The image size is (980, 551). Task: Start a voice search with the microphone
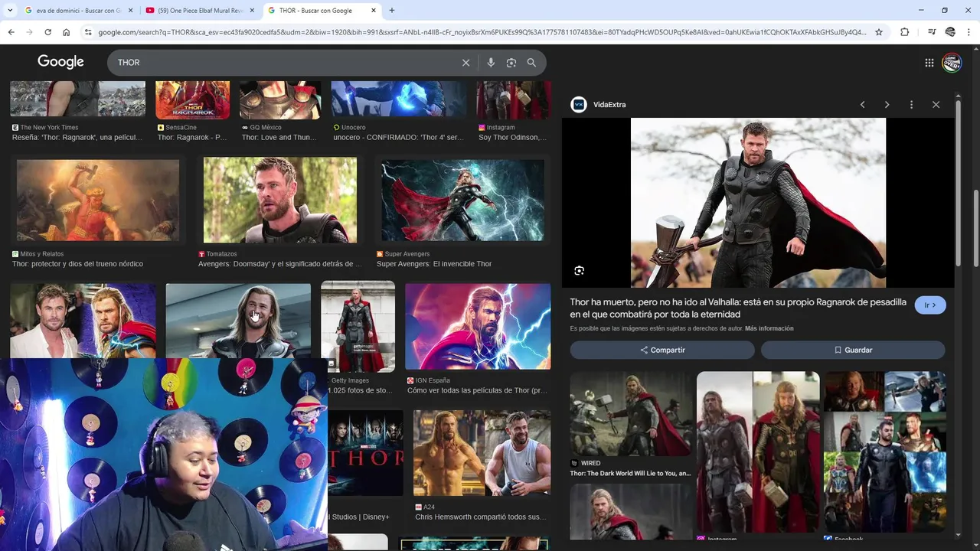[491, 63]
